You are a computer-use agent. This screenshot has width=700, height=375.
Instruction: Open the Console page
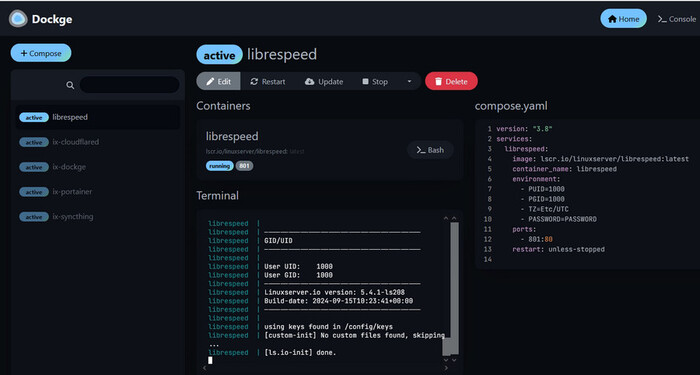click(x=676, y=19)
